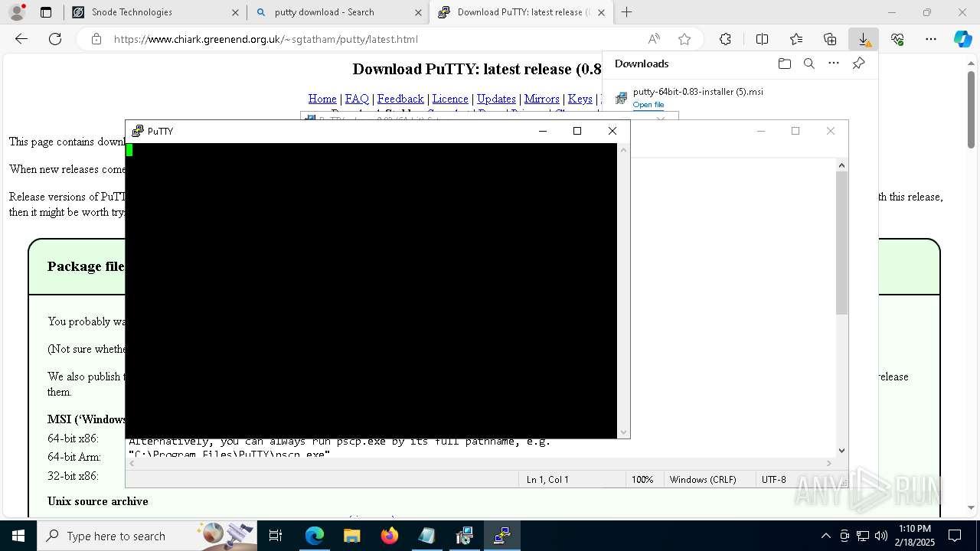Close the putty download search tab
The width and height of the screenshot is (980, 551).
(x=418, y=12)
